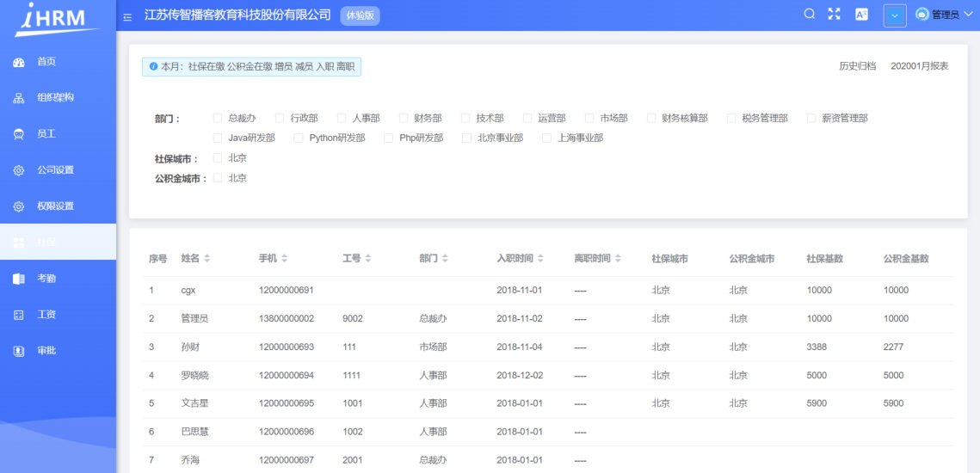Collapse the sidebar with the hamburger icon

pyautogui.click(x=127, y=17)
